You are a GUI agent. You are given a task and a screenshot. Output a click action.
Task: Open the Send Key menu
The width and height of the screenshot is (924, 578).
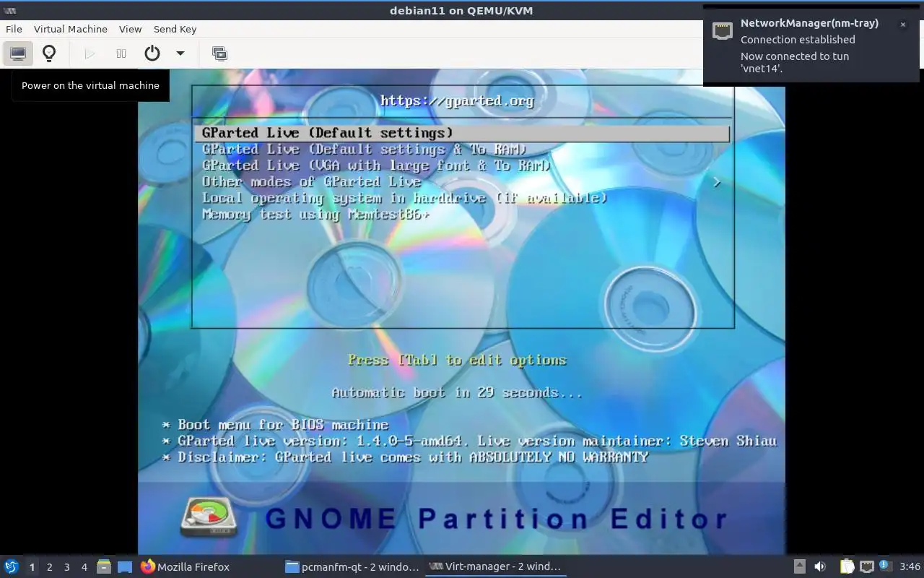(x=175, y=29)
